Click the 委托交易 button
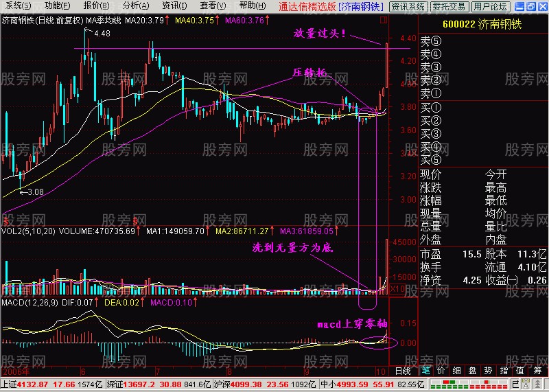 pos(449,6)
